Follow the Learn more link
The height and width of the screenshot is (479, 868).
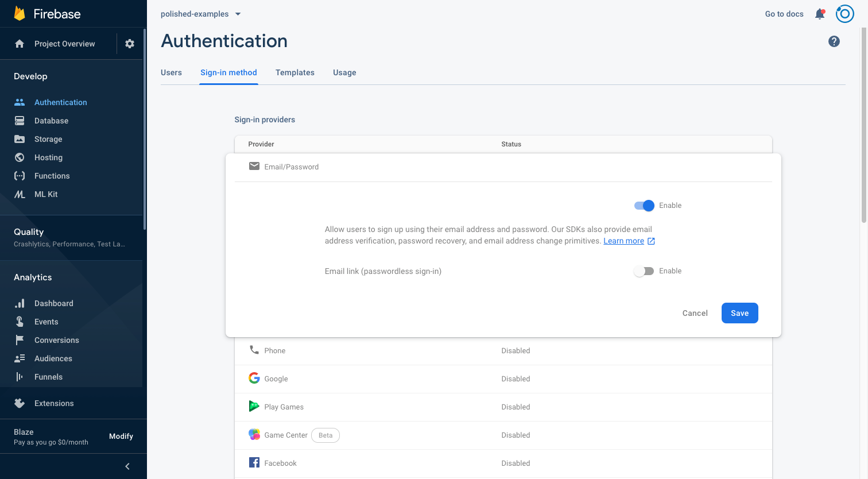tap(623, 241)
